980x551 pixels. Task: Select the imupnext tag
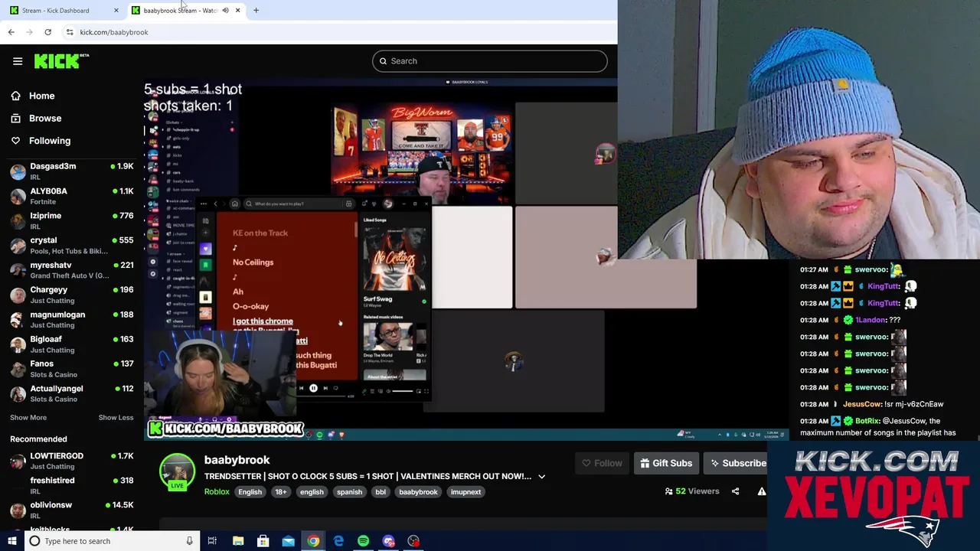point(465,492)
